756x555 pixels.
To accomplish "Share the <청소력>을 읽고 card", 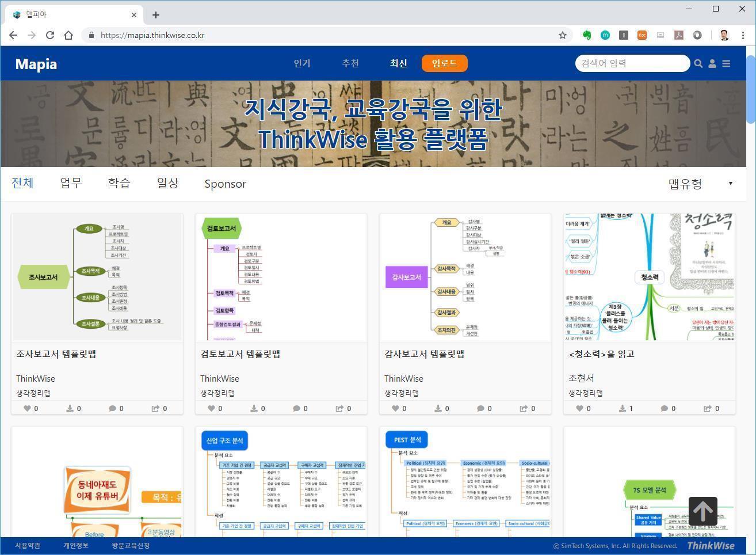I will tap(708, 408).
